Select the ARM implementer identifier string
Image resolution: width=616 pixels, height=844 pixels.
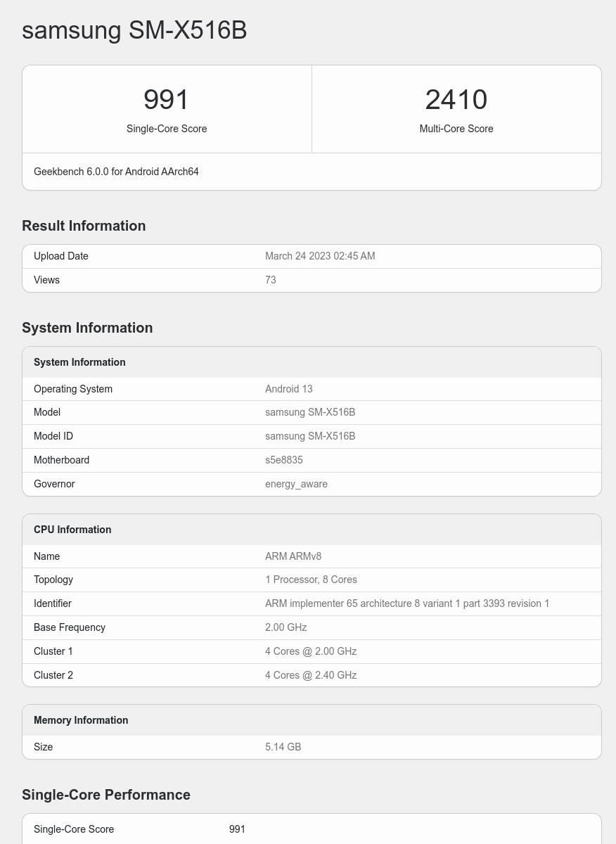pos(407,603)
